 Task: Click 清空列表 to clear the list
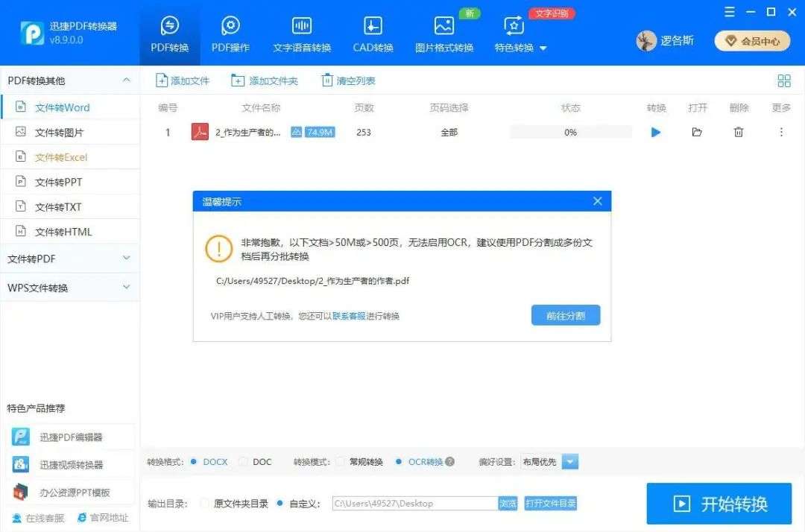(x=349, y=80)
